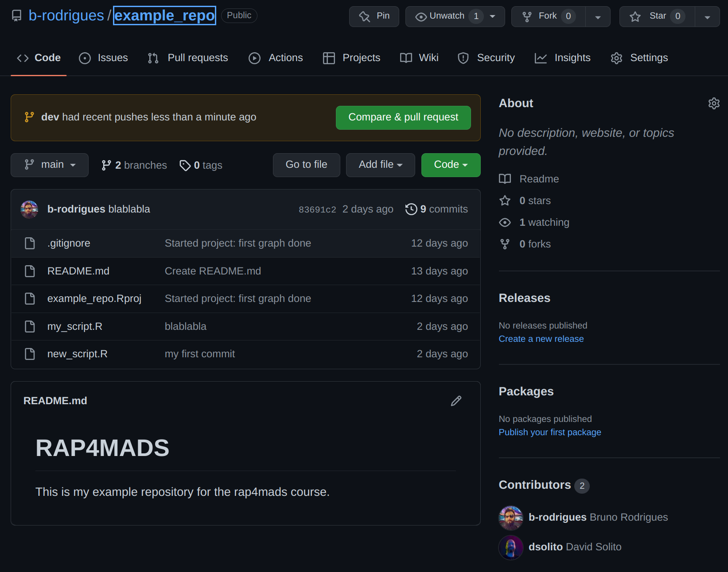Click the dsolito contributor avatar

(511, 547)
